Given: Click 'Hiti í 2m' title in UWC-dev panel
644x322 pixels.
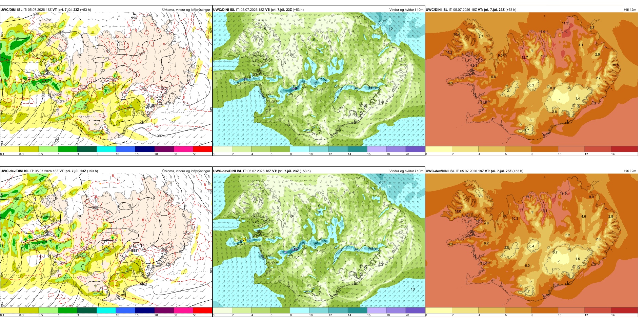Looking at the screenshot, I should (630, 171).
